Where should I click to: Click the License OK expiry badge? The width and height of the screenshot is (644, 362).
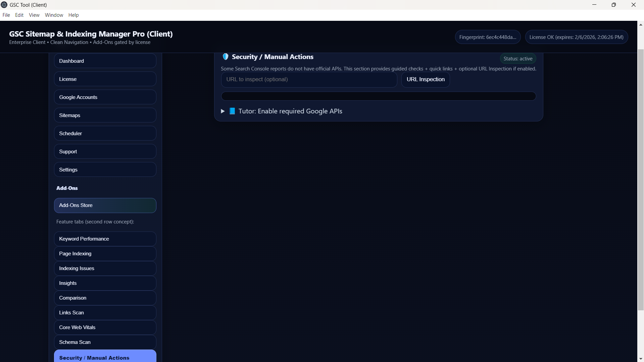[x=576, y=37]
